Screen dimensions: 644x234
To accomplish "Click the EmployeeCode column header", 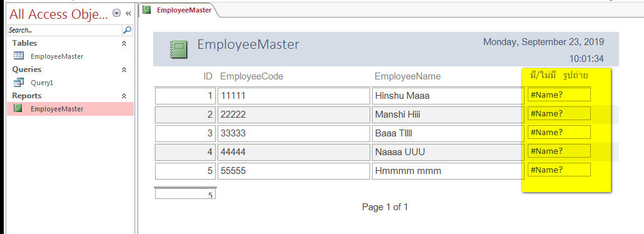I will click(x=252, y=76).
